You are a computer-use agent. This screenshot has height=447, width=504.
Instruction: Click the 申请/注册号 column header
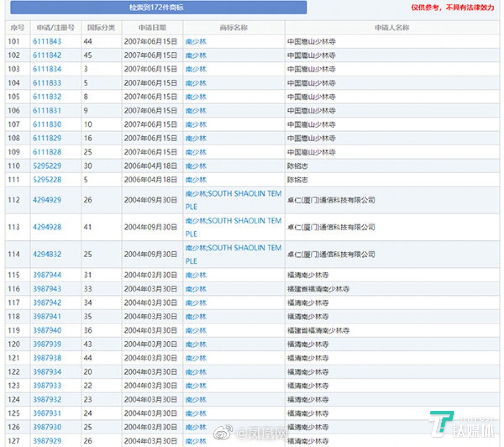[x=56, y=27]
